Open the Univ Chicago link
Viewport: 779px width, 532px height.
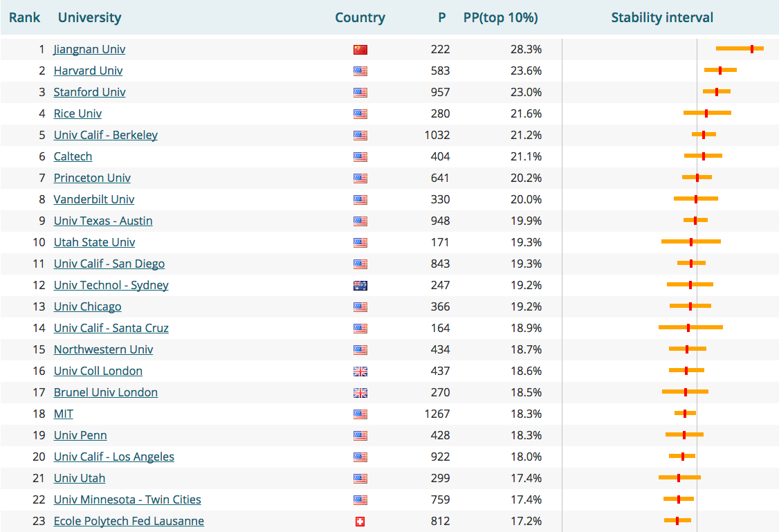tap(87, 306)
